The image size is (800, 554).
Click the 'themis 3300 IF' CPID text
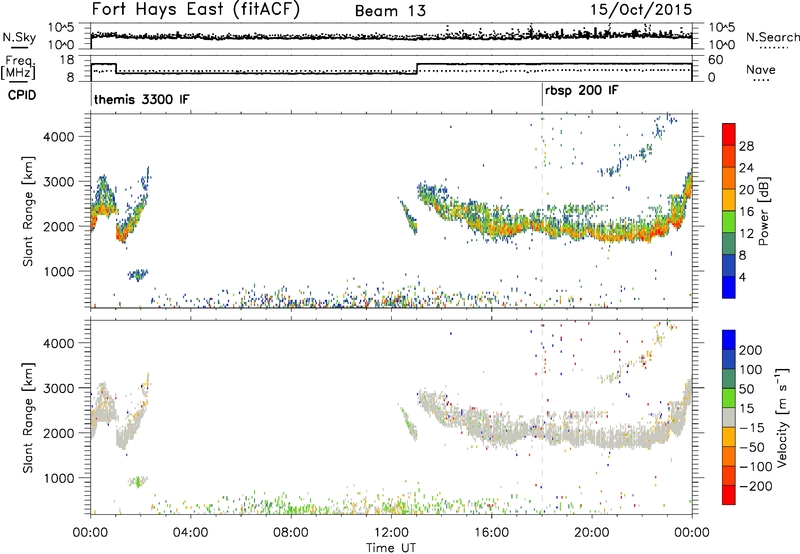click(141, 99)
